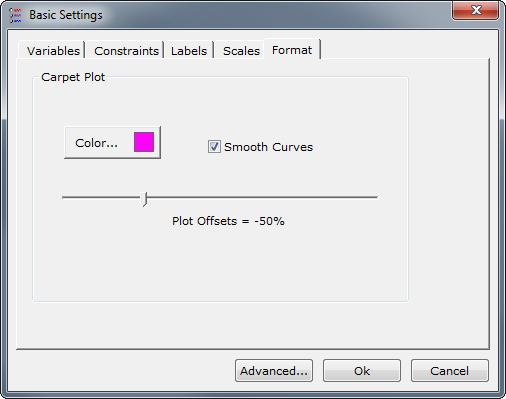Uncheck the Smooth Curves checkbox
Screen dimensions: 506x399
(x=214, y=146)
